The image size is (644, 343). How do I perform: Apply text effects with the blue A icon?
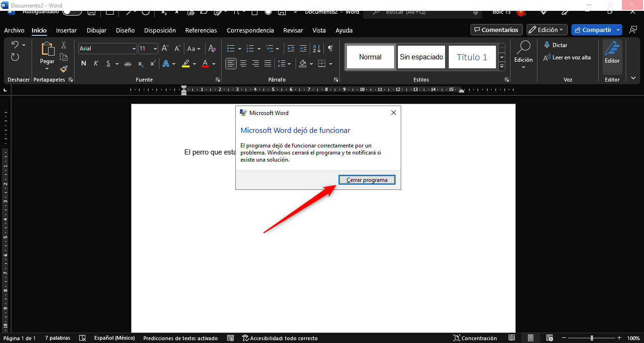click(x=166, y=64)
